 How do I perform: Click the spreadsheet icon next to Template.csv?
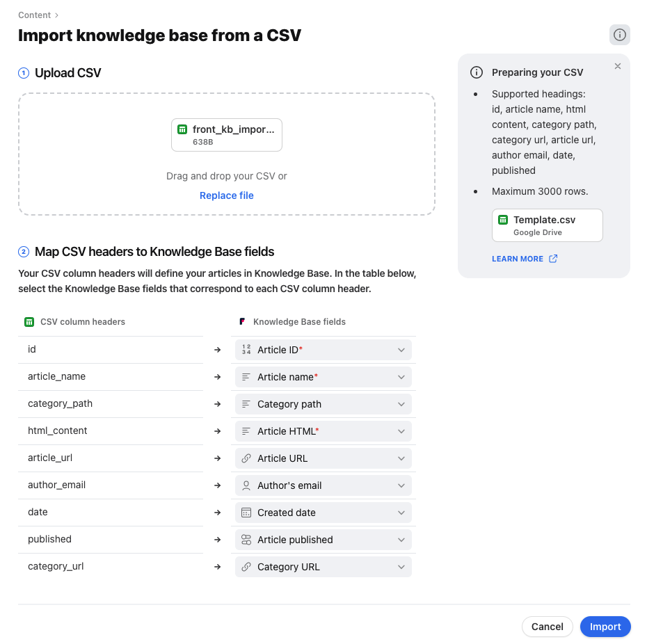click(x=503, y=220)
